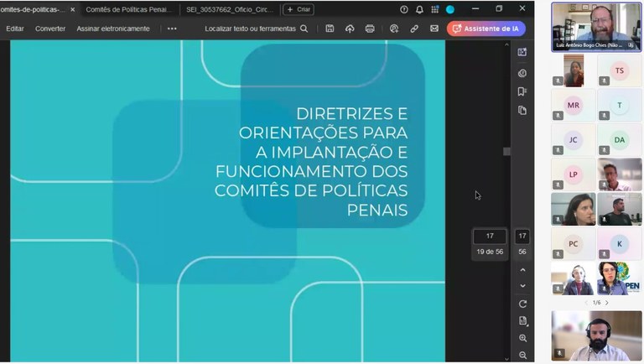Go to next page with down chevron

[x=522, y=286]
